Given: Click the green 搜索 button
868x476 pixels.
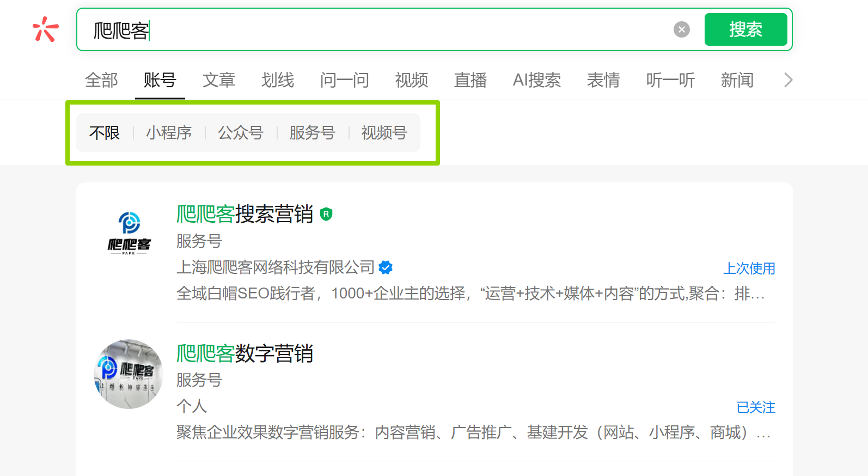Looking at the screenshot, I should click(x=745, y=29).
